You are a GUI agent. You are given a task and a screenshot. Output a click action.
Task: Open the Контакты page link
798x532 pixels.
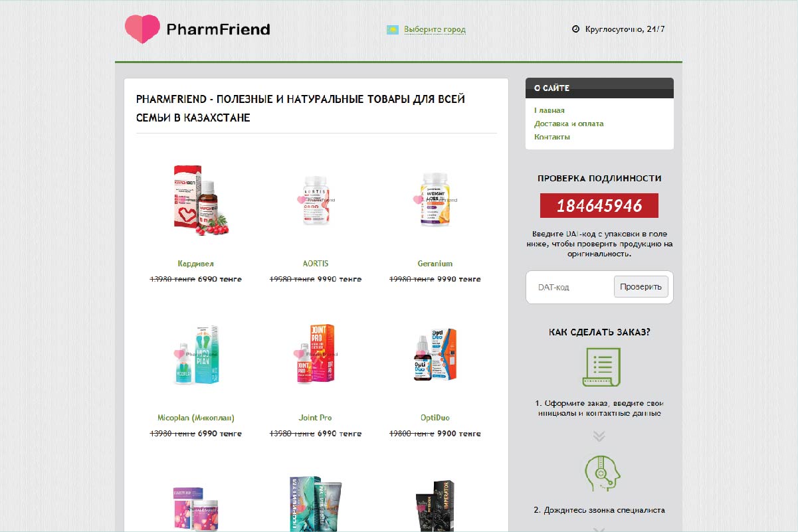tap(552, 137)
